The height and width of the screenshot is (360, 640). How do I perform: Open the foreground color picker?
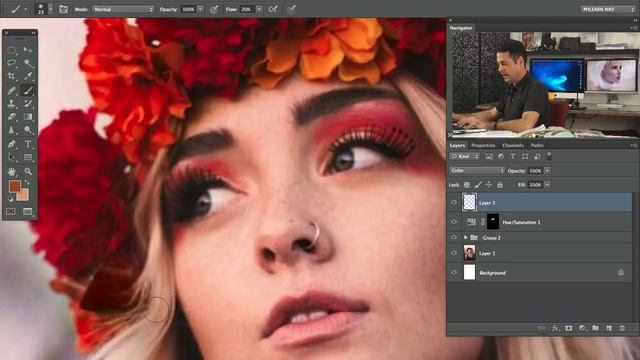coord(15,186)
